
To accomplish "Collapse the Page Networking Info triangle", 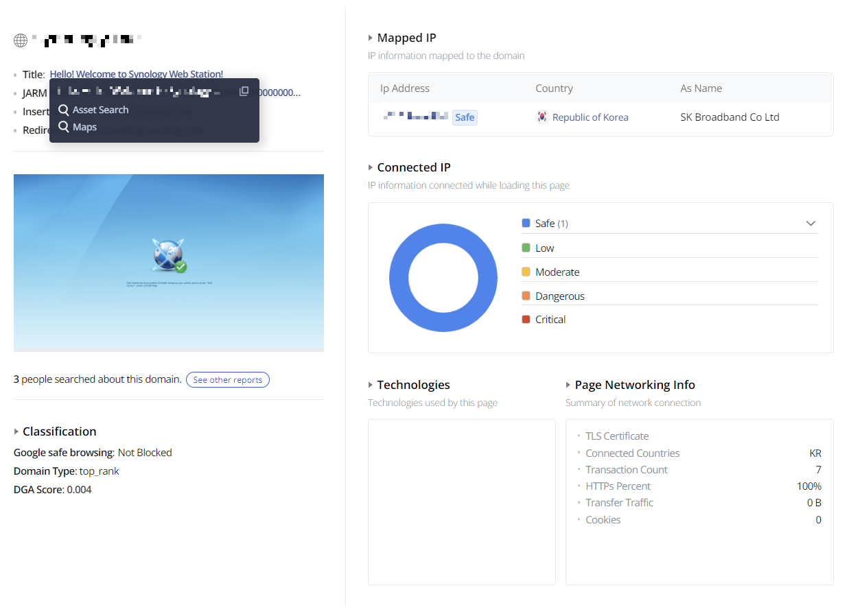I will point(568,385).
